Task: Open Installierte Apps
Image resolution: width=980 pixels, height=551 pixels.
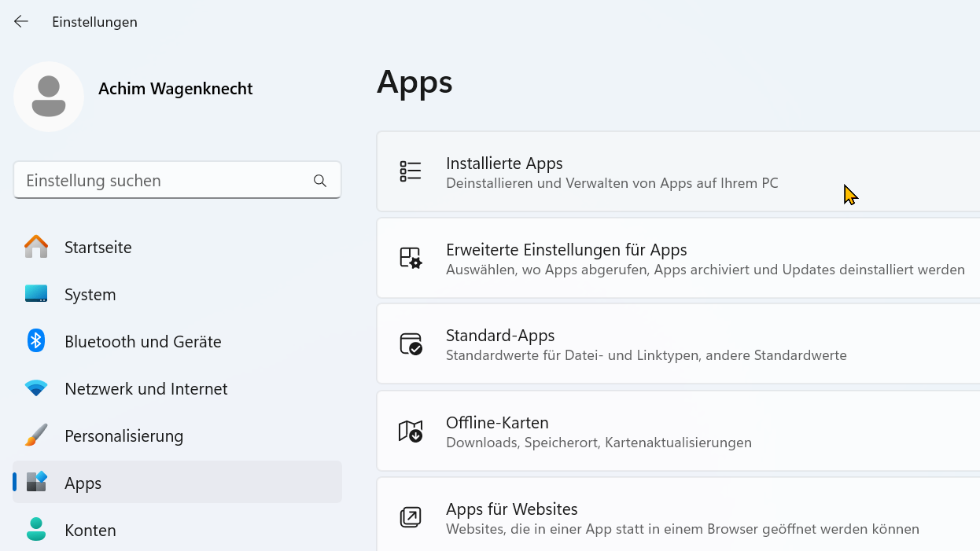Action: point(678,171)
